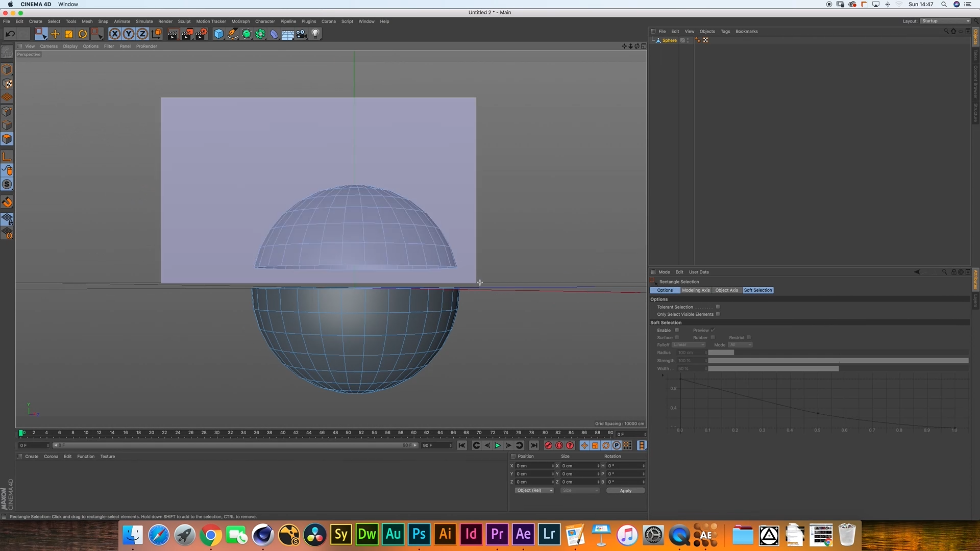Play animation forwards
Screen dimensions: 980x551
[x=498, y=445]
